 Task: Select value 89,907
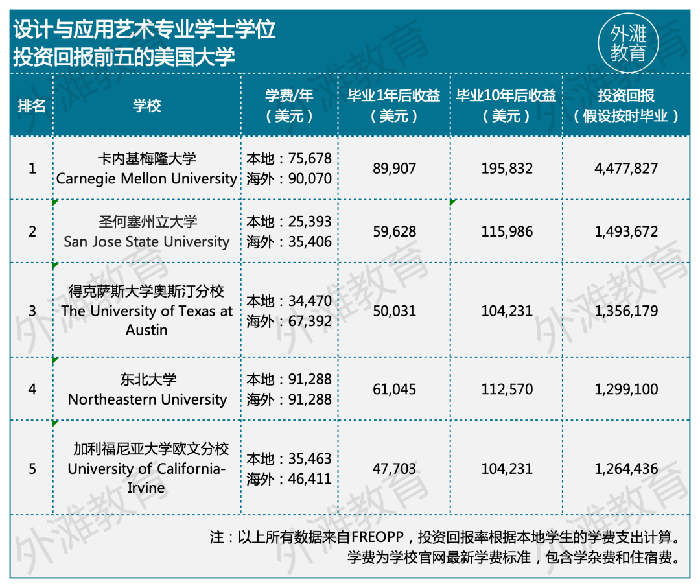[394, 169]
